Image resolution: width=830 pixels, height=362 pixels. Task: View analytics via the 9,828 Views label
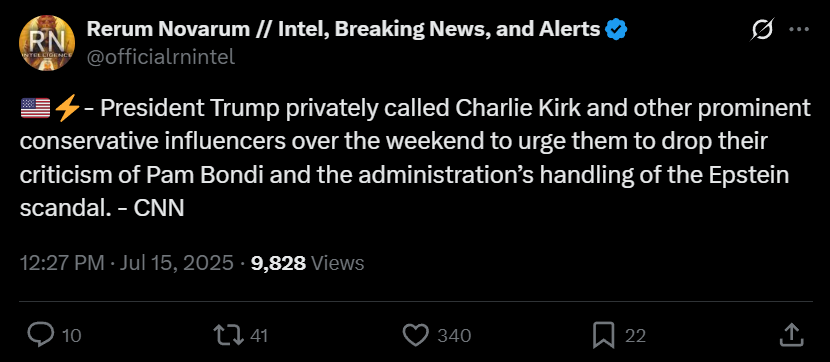click(308, 263)
